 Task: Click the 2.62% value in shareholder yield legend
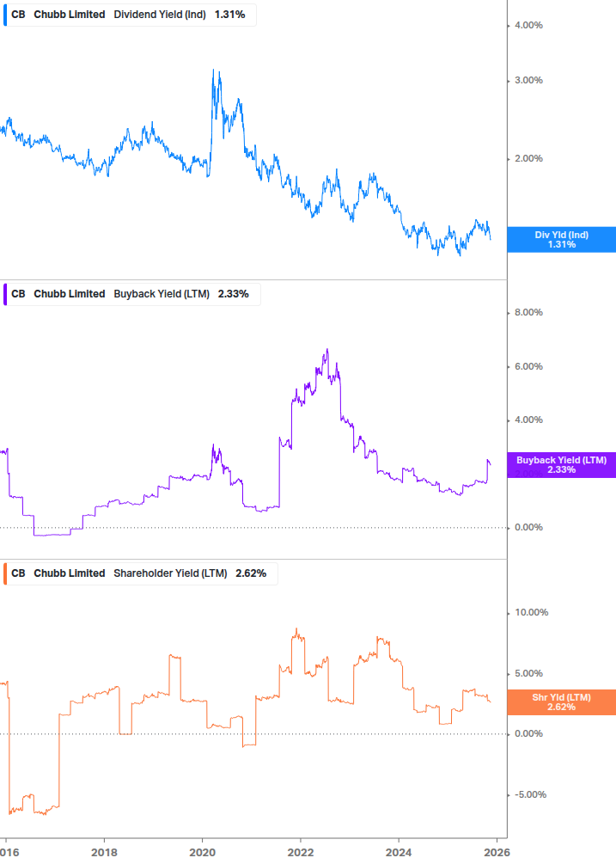251,573
